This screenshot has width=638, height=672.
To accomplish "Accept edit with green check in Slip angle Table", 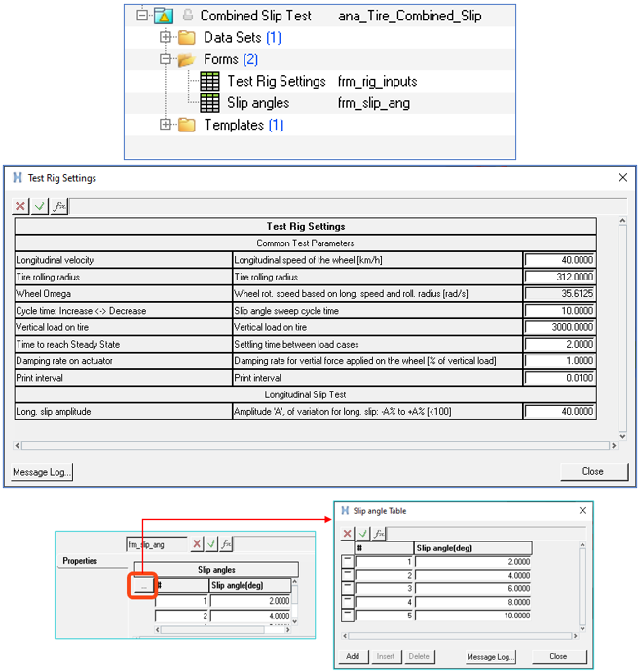I will [x=363, y=533].
